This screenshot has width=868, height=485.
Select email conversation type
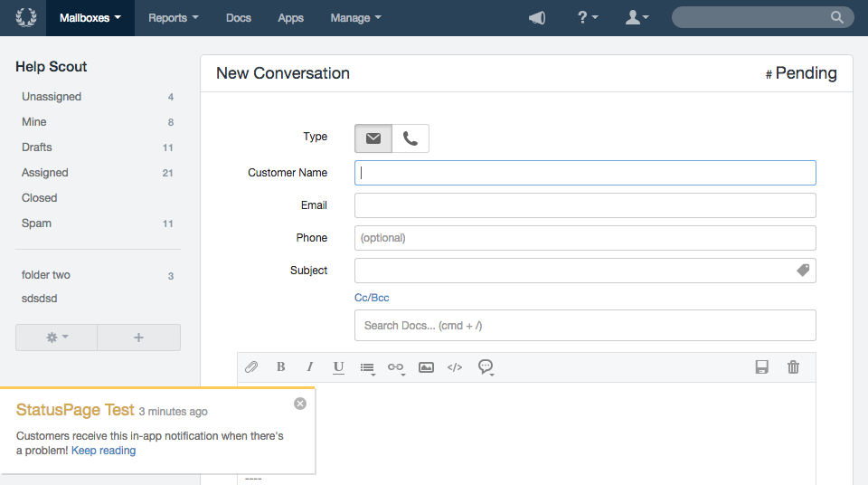point(373,138)
